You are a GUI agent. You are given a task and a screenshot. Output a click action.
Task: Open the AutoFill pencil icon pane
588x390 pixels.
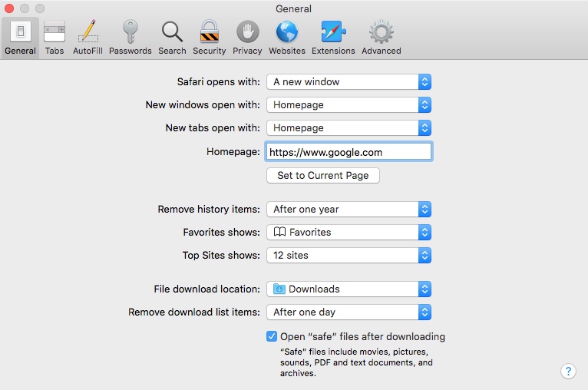tap(88, 38)
